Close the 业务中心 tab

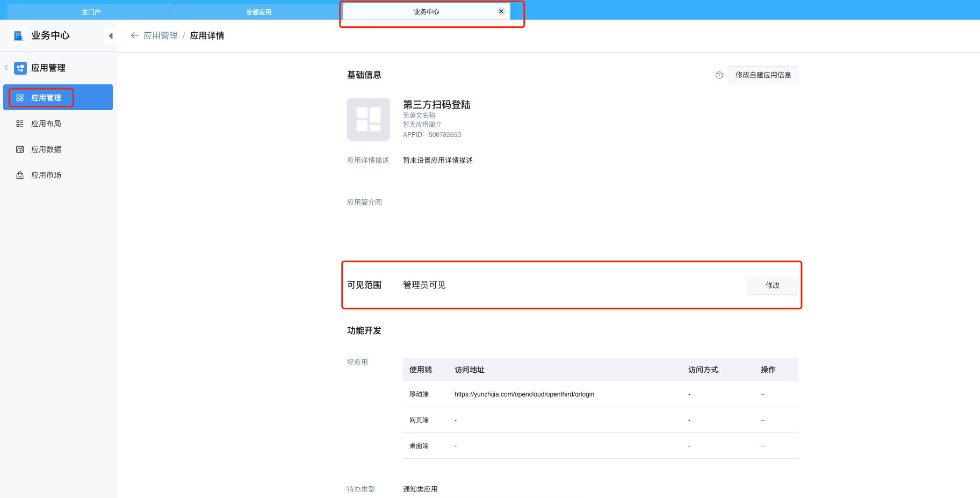pos(501,11)
